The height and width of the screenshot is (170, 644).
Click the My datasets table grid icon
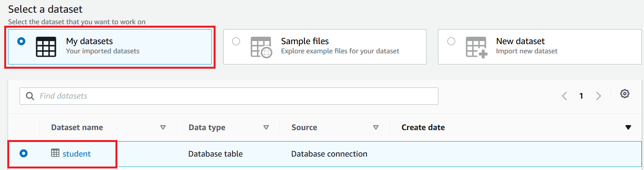[x=46, y=47]
